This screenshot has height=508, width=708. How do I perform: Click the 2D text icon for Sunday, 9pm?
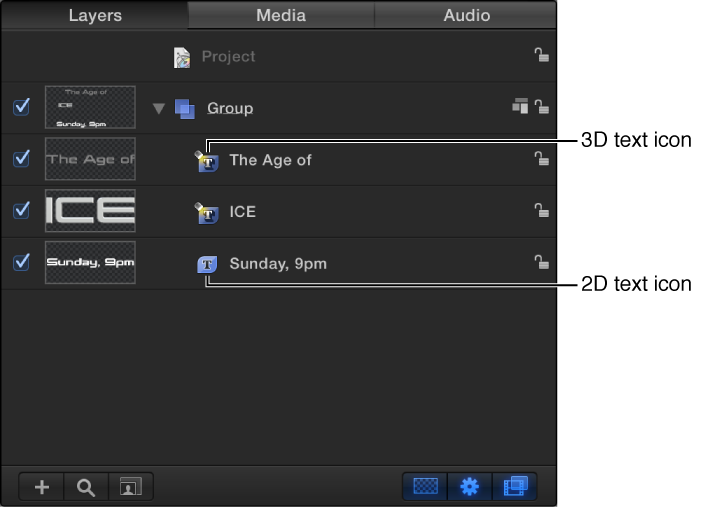pyautogui.click(x=207, y=264)
